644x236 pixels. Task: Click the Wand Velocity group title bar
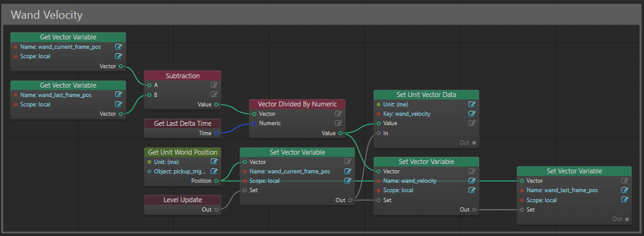pos(321,15)
